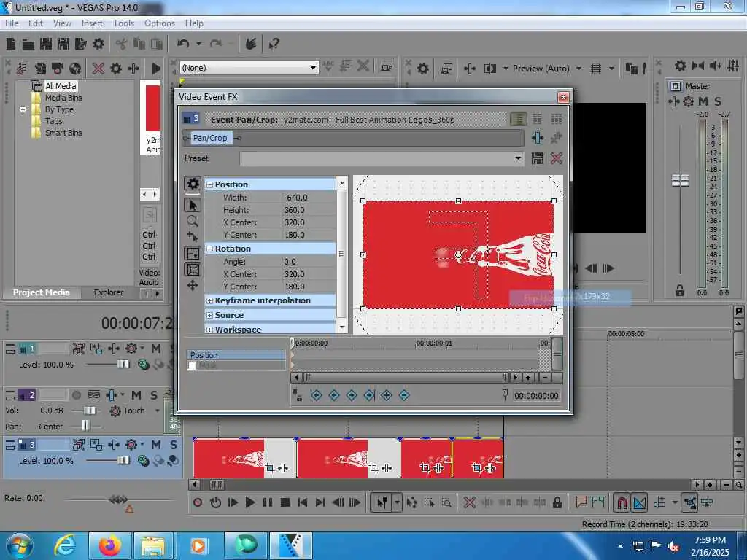Delete preset with red X icon

(557, 158)
